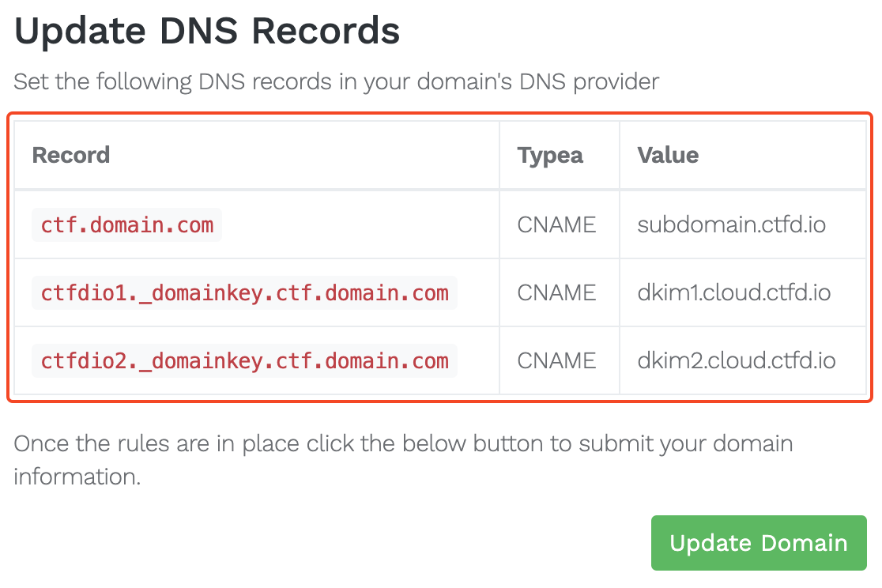This screenshot has width=882, height=588.
Task: Click the ctfdio2._domainkey.ctf.domain.com record name
Action: (245, 361)
